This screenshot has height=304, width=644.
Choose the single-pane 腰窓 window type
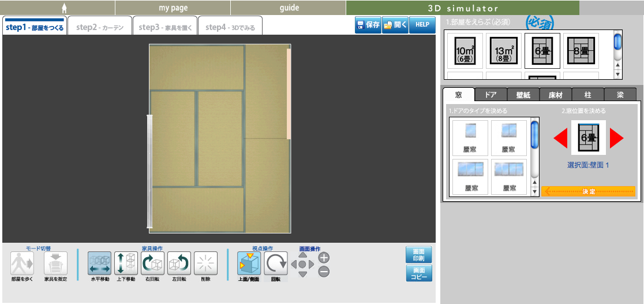click(470, 138)
